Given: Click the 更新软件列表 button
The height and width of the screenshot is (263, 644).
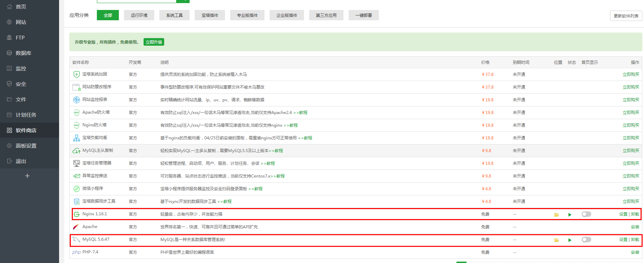Looking at the screenshot, I should (x=626, y=16).
